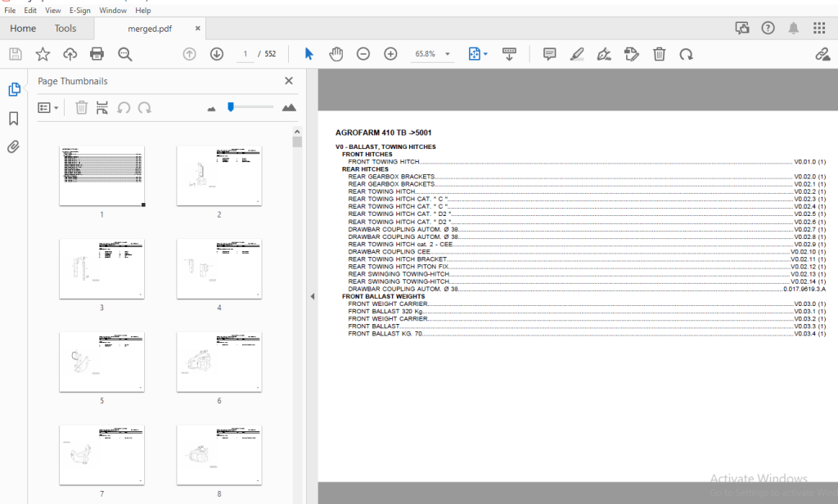Go to next page with the down arrow
Image resolution: width=838 pixels, height=504 pixels.
(216, 54)
